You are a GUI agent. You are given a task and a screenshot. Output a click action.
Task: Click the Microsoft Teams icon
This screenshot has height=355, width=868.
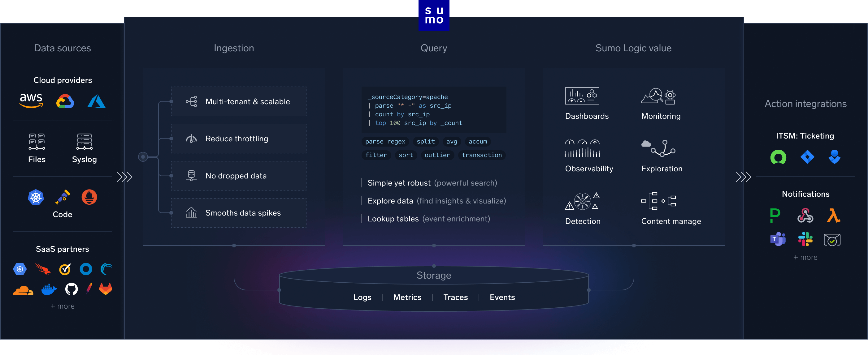click(778, 239)
